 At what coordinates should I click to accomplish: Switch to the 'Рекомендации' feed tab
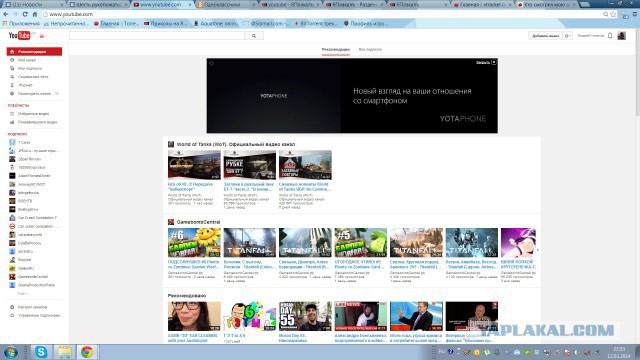pos(336,49)
